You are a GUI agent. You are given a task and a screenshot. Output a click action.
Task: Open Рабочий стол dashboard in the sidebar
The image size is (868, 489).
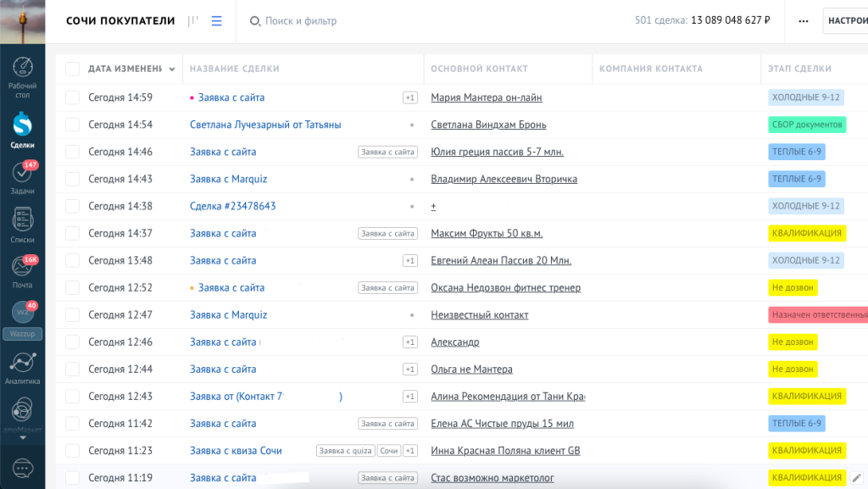(23, 75)
